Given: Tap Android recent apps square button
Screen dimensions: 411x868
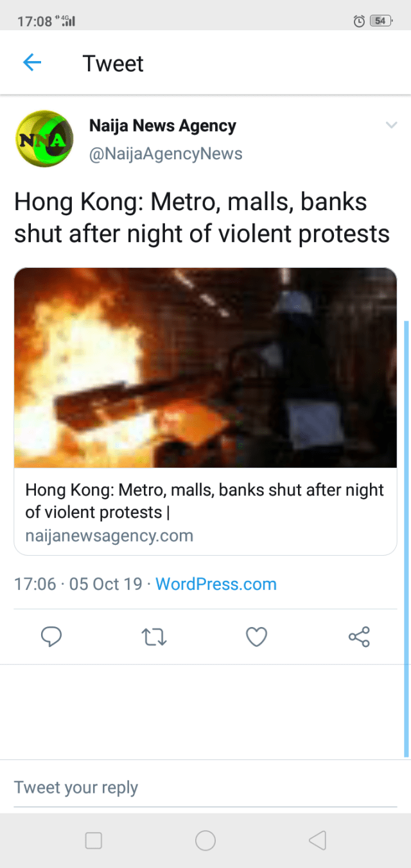Looking at the screenshot, I should (94, 840).
